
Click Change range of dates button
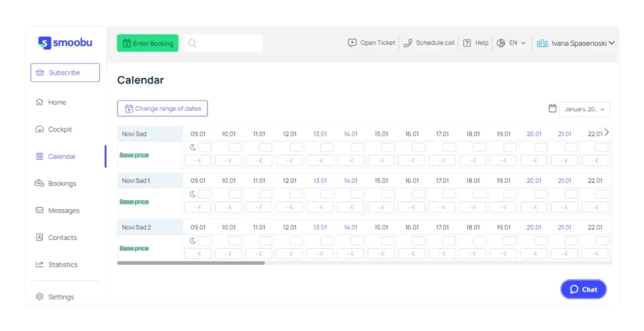pos(162,109)
